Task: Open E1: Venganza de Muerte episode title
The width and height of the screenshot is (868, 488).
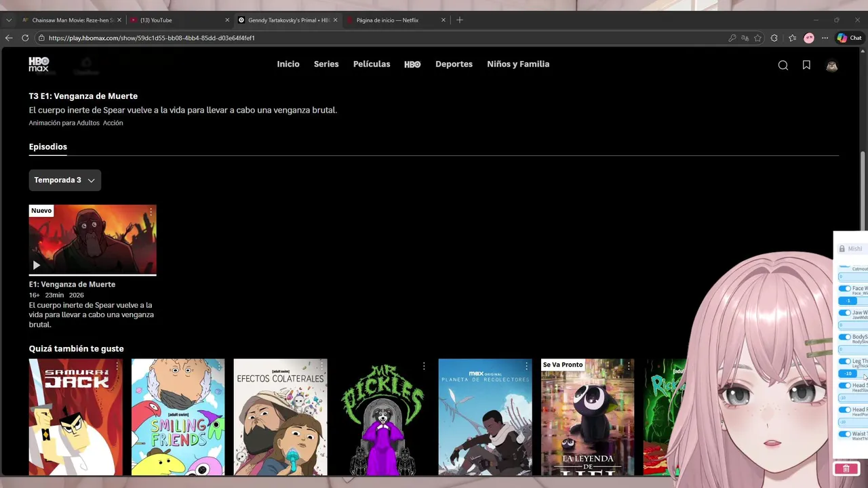Action: pyautogui.click(x=72, y=284)
